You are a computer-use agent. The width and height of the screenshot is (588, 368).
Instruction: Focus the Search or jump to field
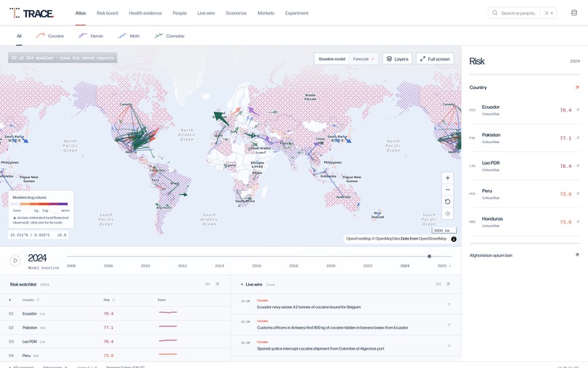[522, 12]
